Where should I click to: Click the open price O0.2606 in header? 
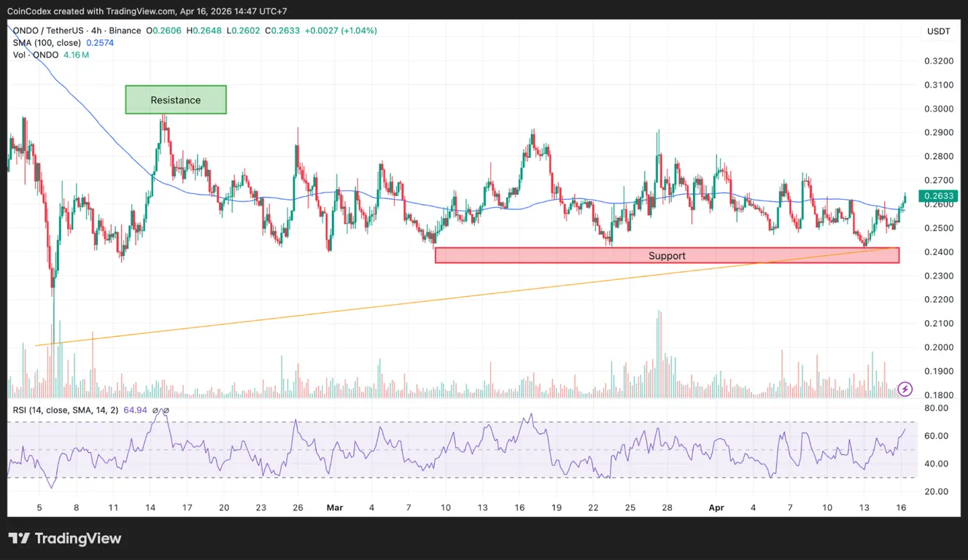[164, 31]
